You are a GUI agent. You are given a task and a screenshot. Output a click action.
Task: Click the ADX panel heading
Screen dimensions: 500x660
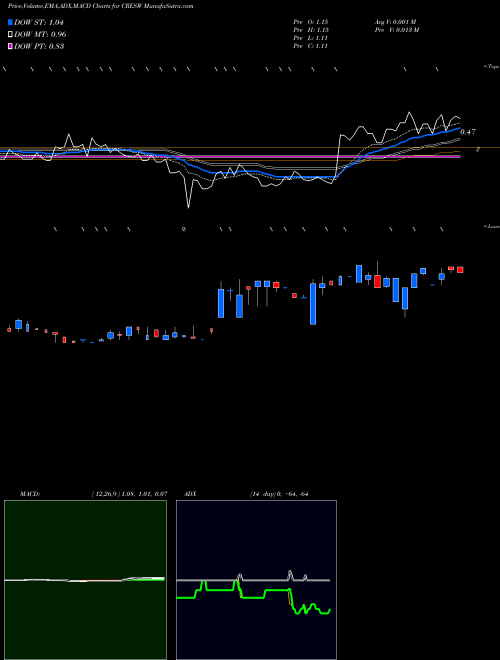pos(190,494)
